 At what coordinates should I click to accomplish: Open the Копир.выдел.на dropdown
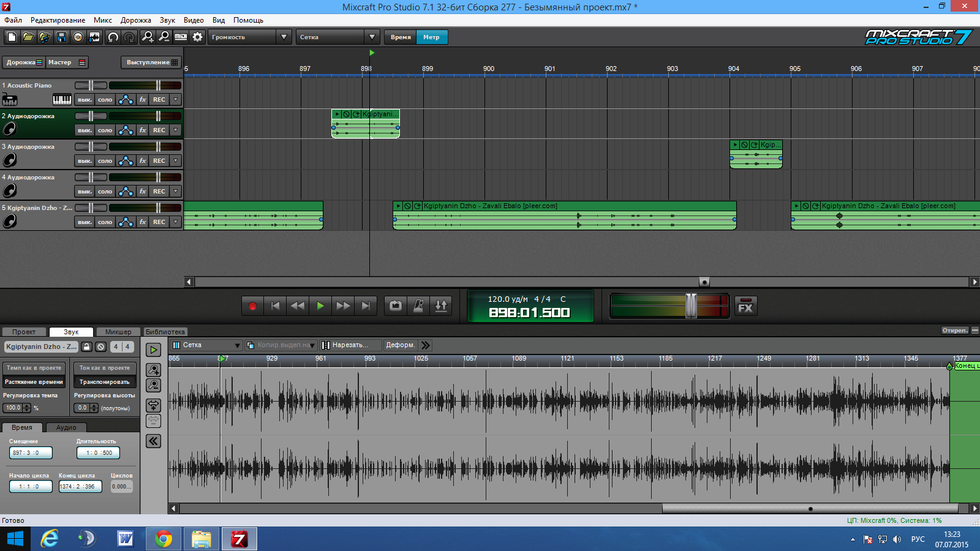click(281, 345)
